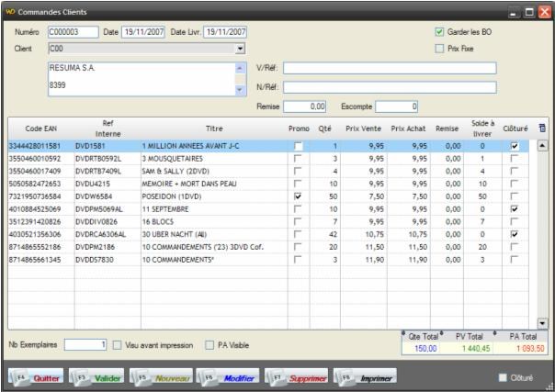
Task: Click the Escompte input field
Action: tap(396, 106)
